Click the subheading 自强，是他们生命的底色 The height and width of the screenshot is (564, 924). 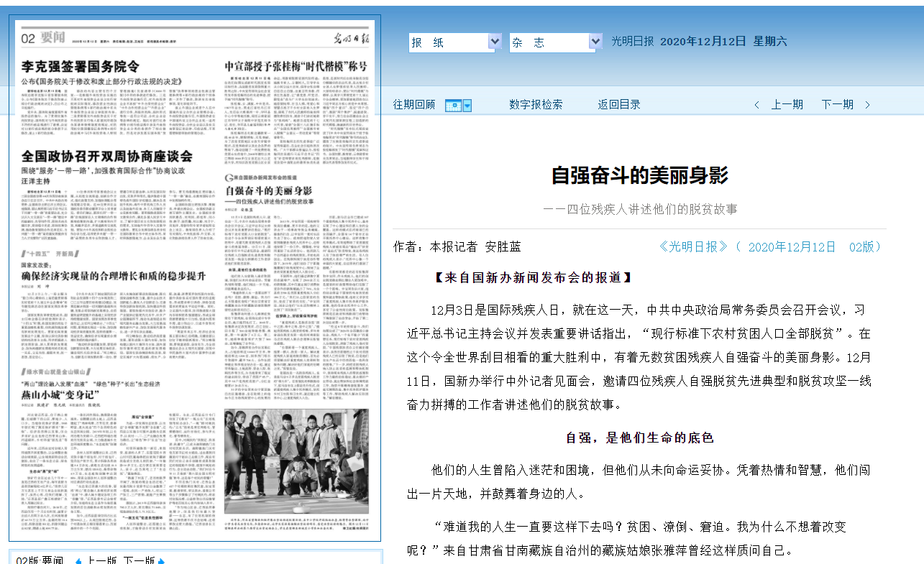pyautogui.click(x=640, y=438)
